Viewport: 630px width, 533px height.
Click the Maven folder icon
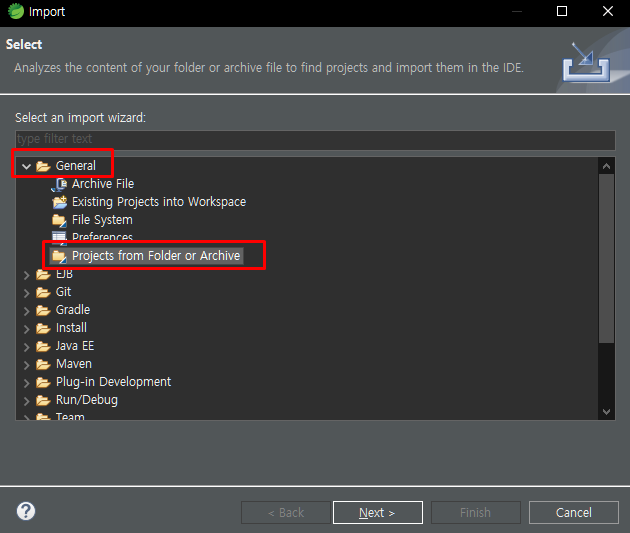pos(43,364)
